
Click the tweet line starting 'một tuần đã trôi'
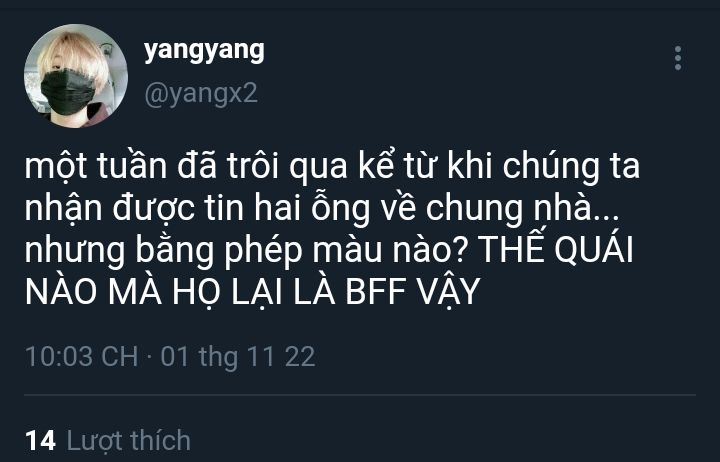click(332, 166)
